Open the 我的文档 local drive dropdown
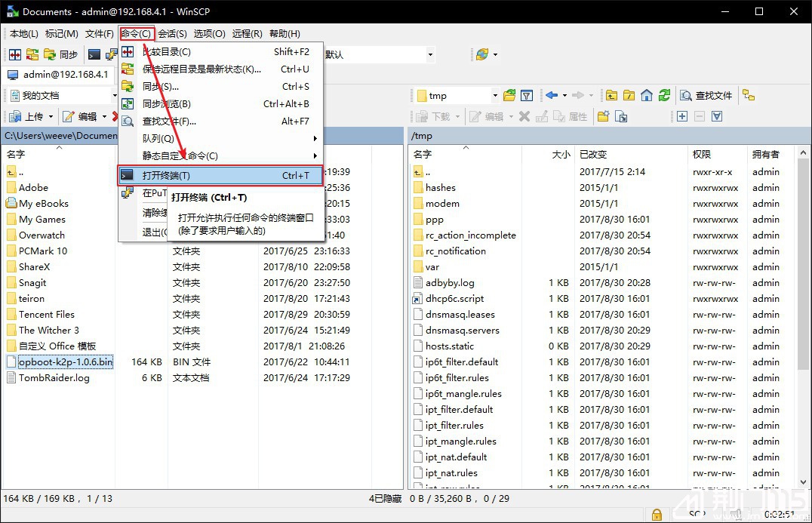 point(115,96)
